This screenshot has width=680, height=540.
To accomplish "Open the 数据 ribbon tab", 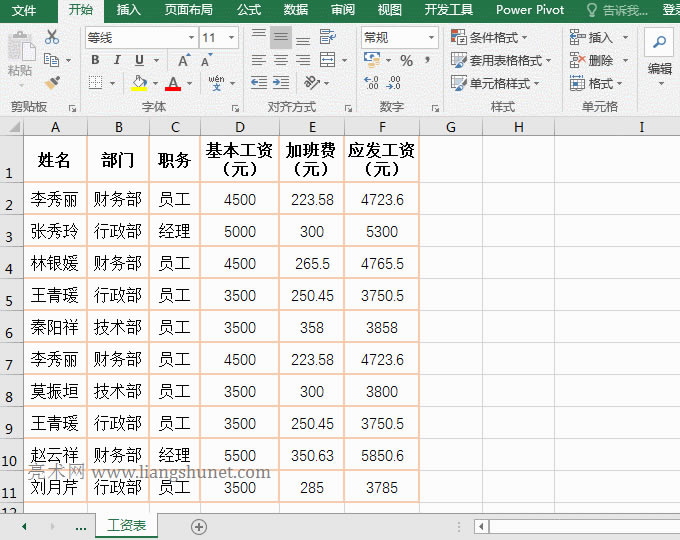I will [296, 10].
